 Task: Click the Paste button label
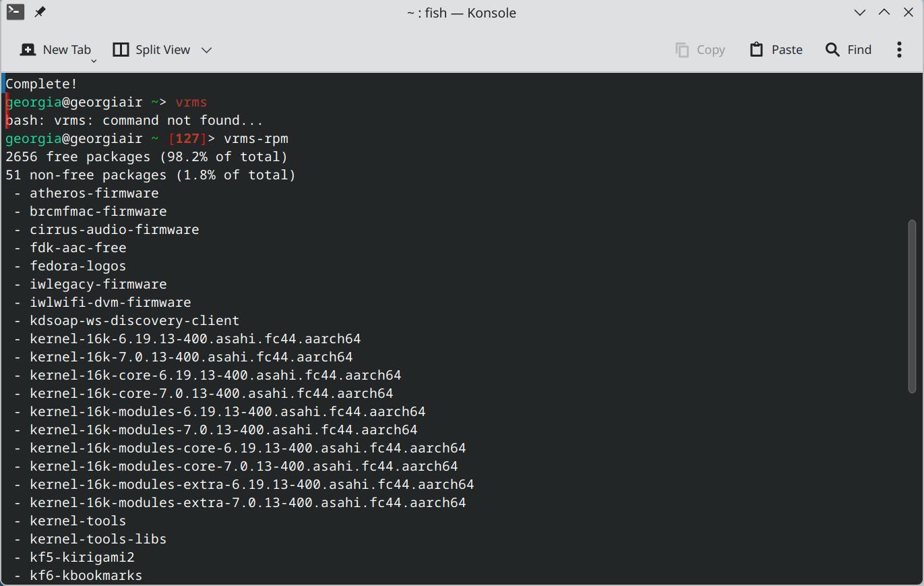787,49
